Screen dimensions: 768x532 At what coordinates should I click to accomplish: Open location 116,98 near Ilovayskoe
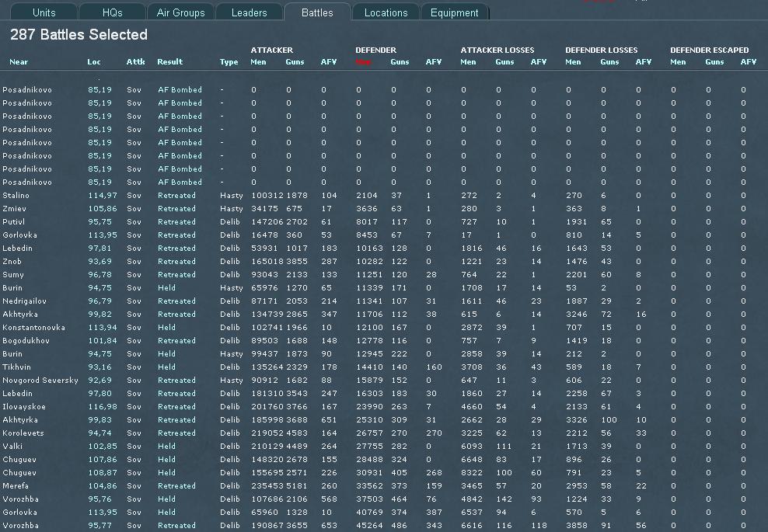pyautogui.click(x=103, y=407)
